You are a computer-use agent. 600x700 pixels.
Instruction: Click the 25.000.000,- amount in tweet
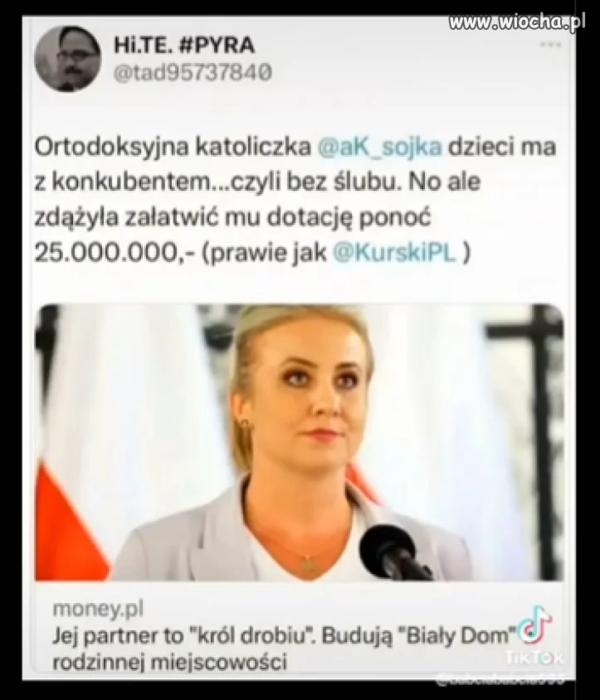click(x=115, y=253)
